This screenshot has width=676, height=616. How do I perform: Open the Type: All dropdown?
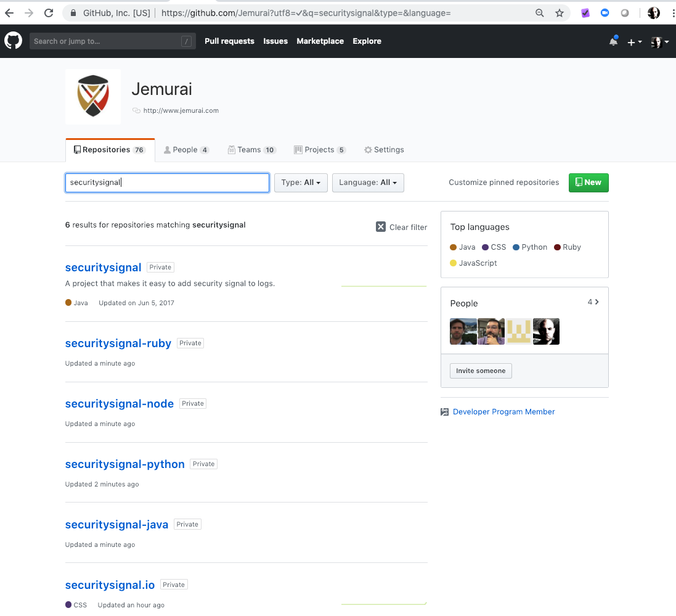[301, 183]
